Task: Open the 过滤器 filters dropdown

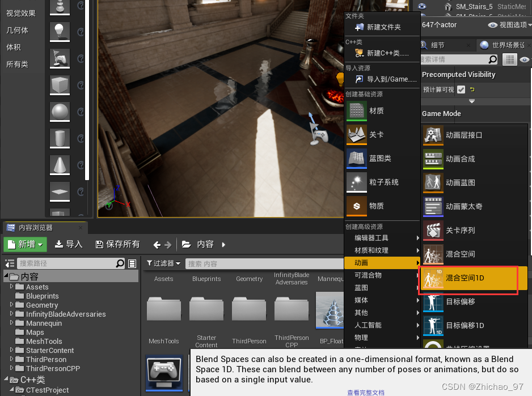Action: [163, 263]
